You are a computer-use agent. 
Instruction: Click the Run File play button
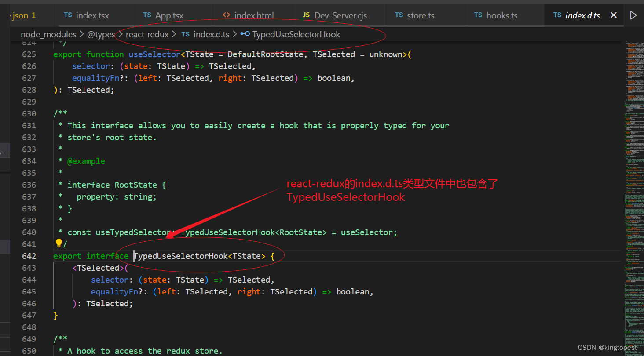[634, 15]
